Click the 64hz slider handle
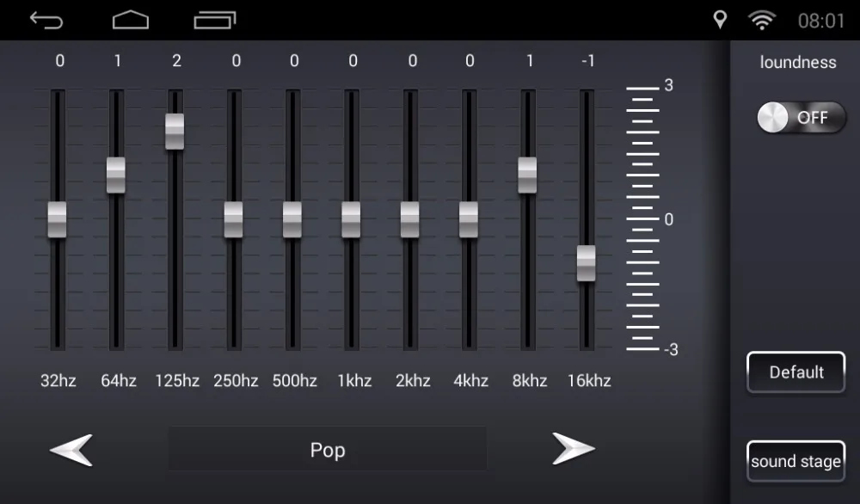The height and width of the screenshot is (504, 860). (x=116, y=175)
